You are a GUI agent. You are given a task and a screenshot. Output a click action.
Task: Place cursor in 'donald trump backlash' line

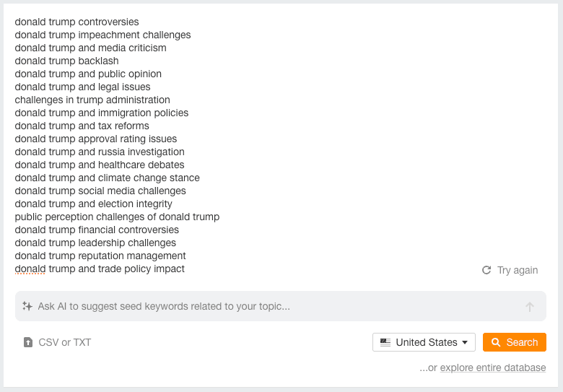coord(66,61)
